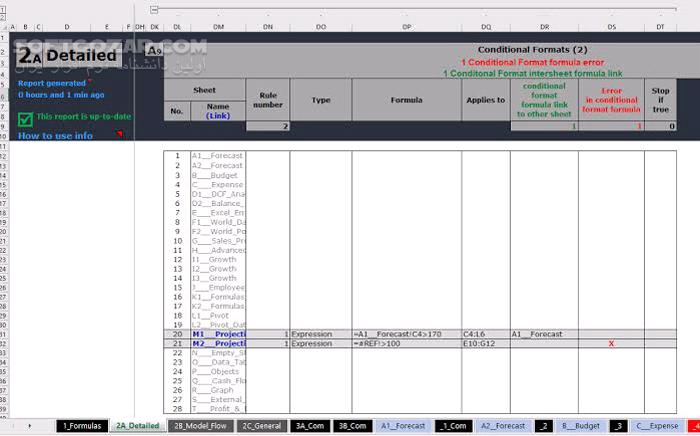700x436 pixels.
Task: Click the 'Rule number' header cell
Action: click(268, 100)
